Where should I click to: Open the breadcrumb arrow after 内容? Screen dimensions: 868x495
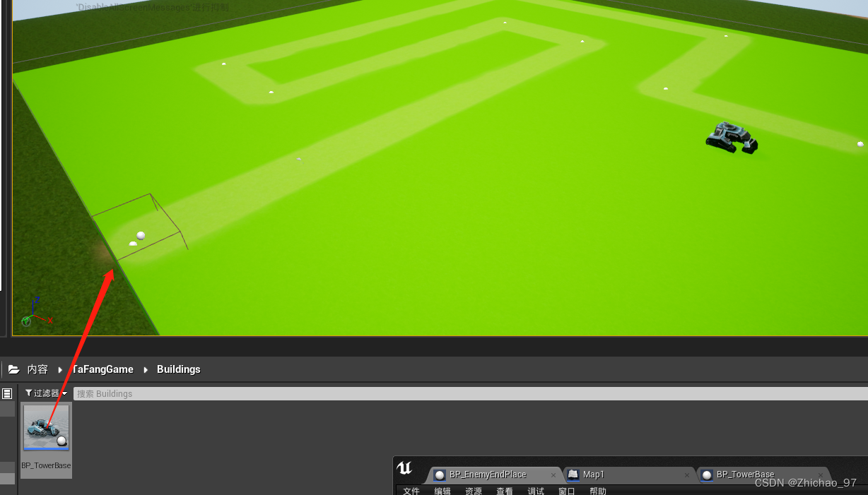[60, 369]
